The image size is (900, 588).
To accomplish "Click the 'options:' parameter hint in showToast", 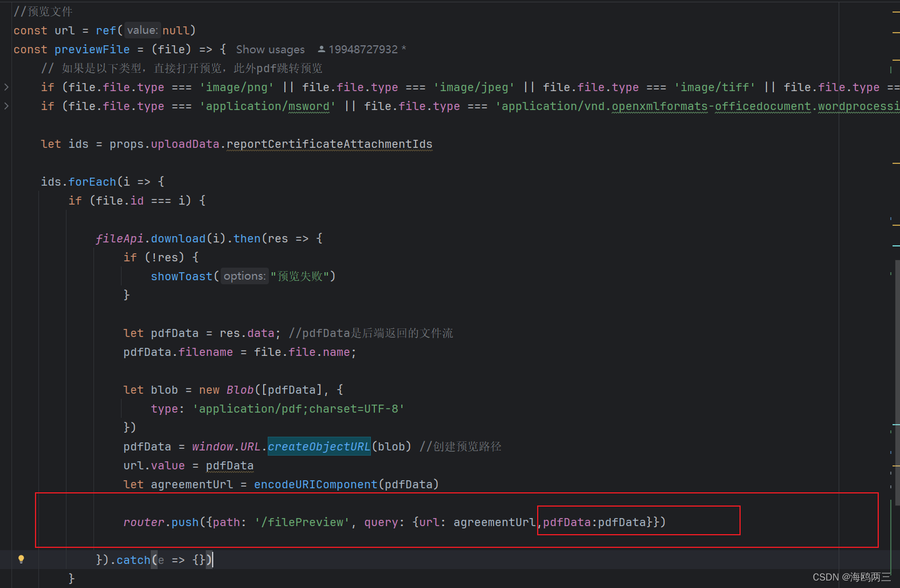I will pos(245,276).
